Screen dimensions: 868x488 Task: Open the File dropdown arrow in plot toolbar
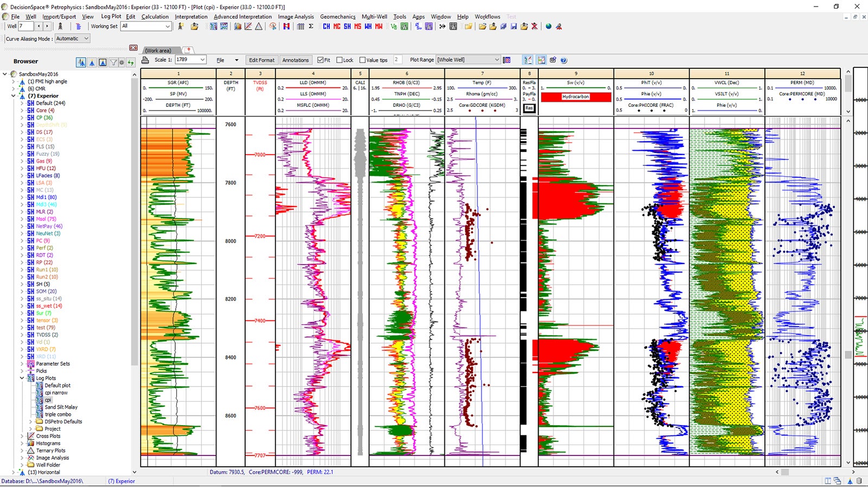pyautogui.click(x=237, y=60)
